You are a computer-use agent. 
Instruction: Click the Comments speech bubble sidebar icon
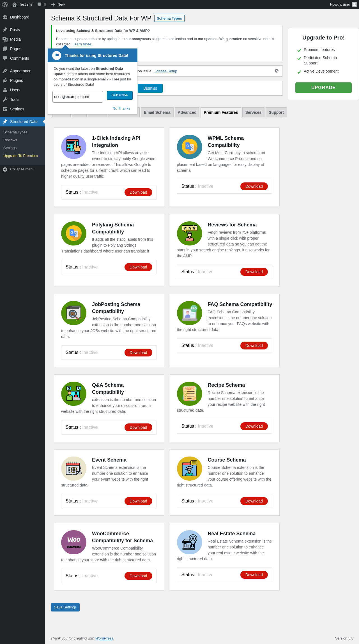coord(5,58)
